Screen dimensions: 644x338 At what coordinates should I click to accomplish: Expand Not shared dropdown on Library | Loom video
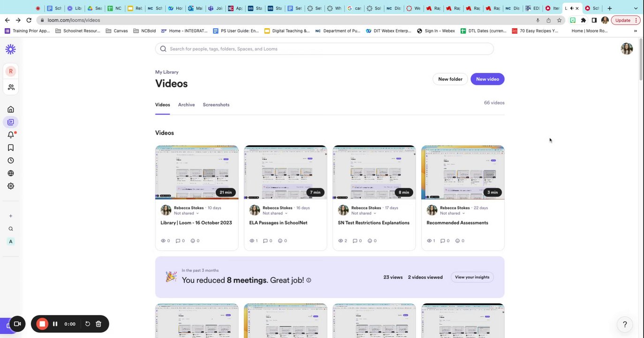pos(186,213)
